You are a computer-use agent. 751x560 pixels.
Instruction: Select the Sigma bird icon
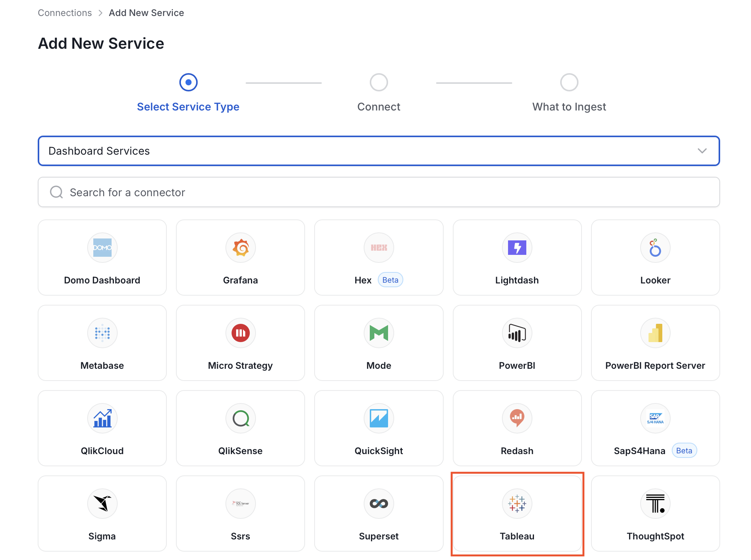pyautogui.click(x=102, y=504)
